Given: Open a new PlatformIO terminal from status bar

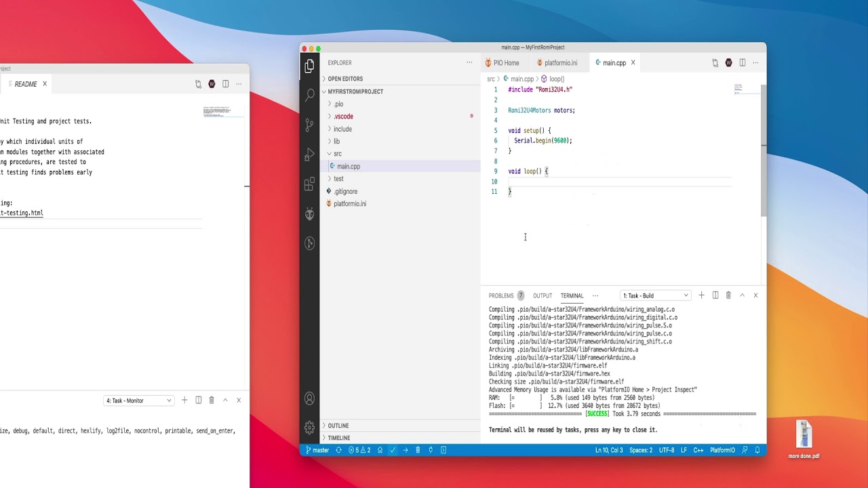Looking at the screenshot, I should (x=443, y=450).
